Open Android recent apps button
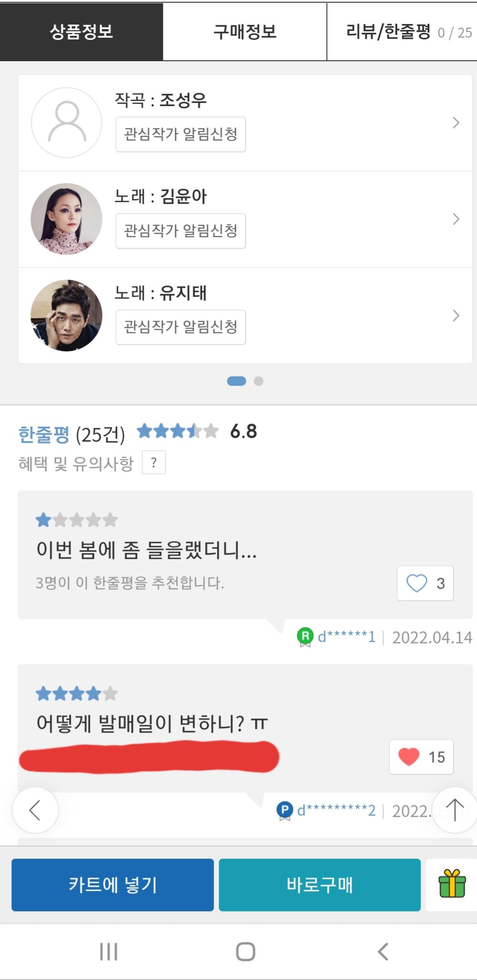This screenshot has width=477, height=980. 108,951
